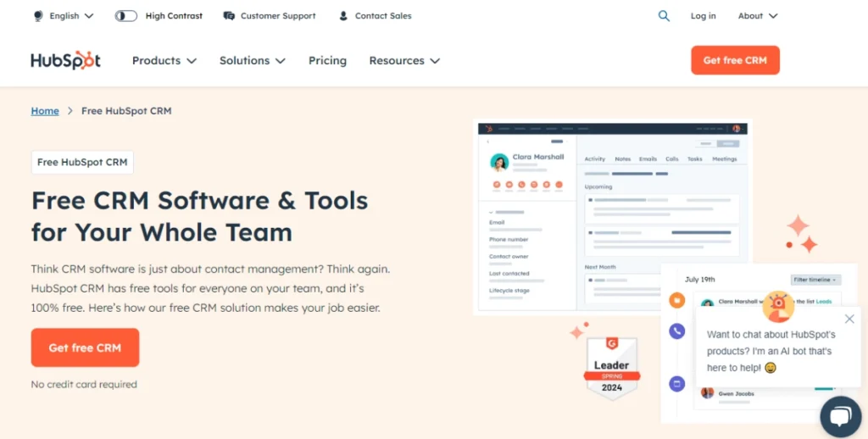Click the purple phone call icon in the timeline
This screenshot has height=439, width=868.
[676, 331]
